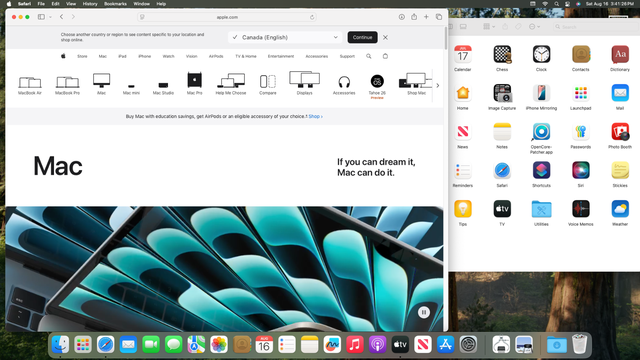The height and width of the screenshot is (360, 640).
Task: Open the Bookmarks menu
Action: point(115,4)
